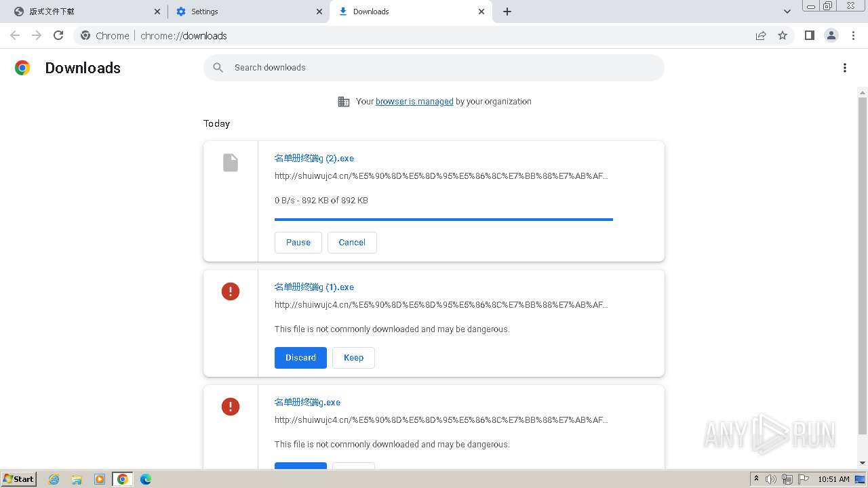Image resolution: width=868 pixels, height=488 pixels.
Task: Click the Downloads page title
Action: click(x=83, y=68)
